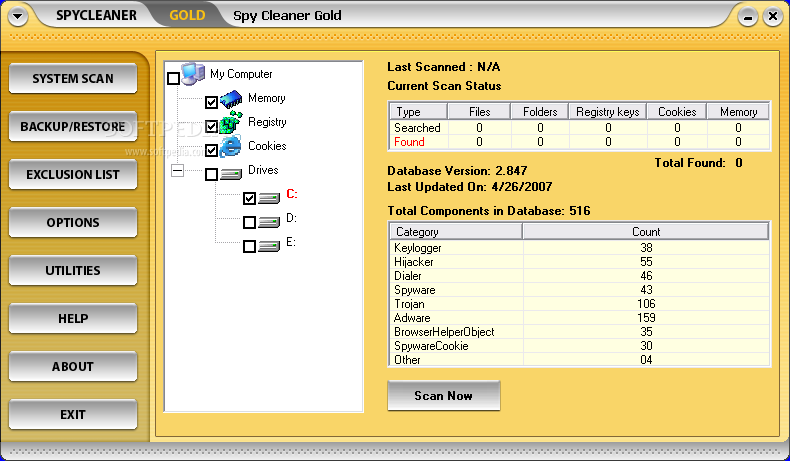The height and width of the screenshot is (461, 790).
Task: Open the ABOUT section
Action: [73, 366]
